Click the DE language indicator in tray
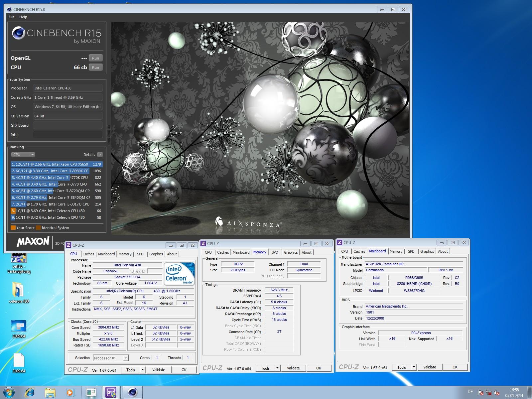Image resolution: width=532 pixels, height=399 pixels. [x=470, y=392]
